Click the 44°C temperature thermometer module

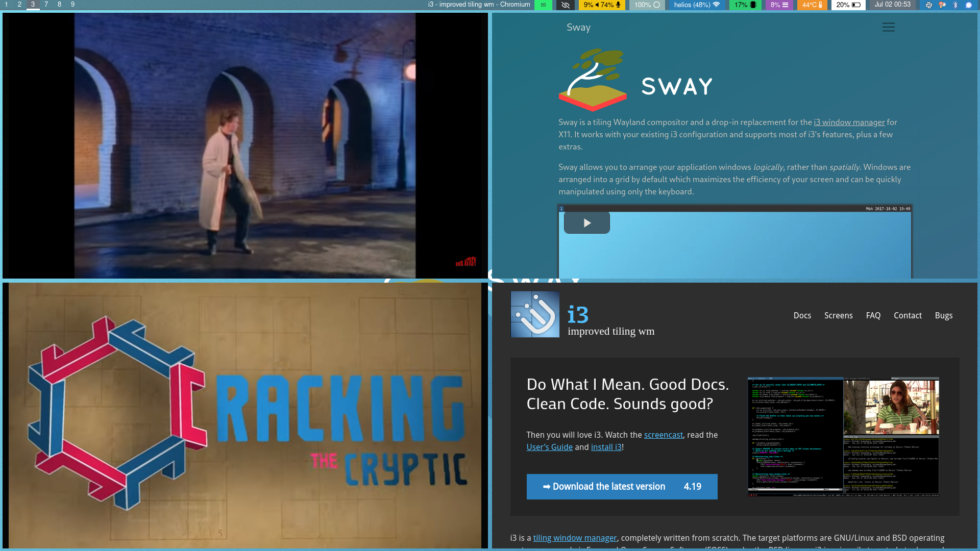tap(812, 5)
